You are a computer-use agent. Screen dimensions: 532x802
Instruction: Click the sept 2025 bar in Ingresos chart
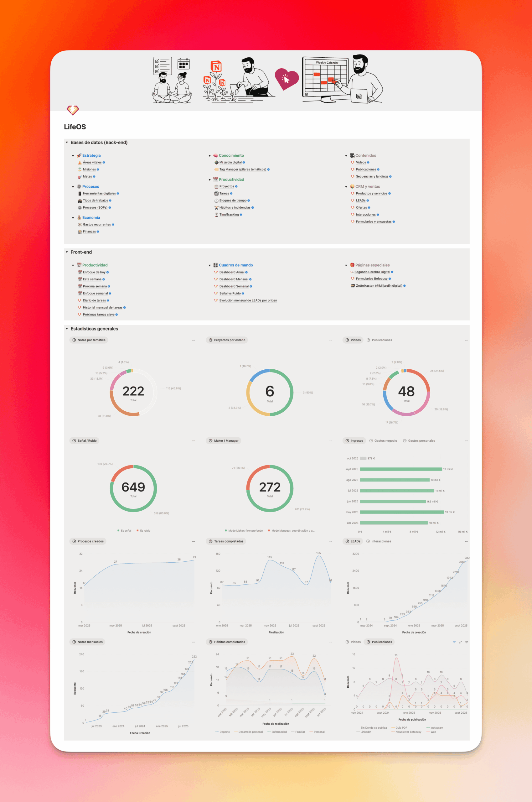[x=400, y=469]
